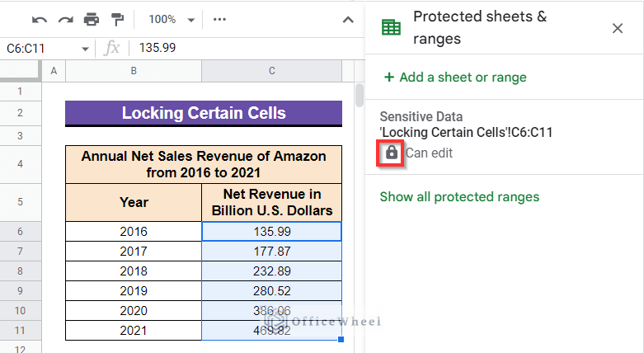Click the lock icon beside Can edit
The height and width of the screenshot is (353, 644).
point(392,153)
